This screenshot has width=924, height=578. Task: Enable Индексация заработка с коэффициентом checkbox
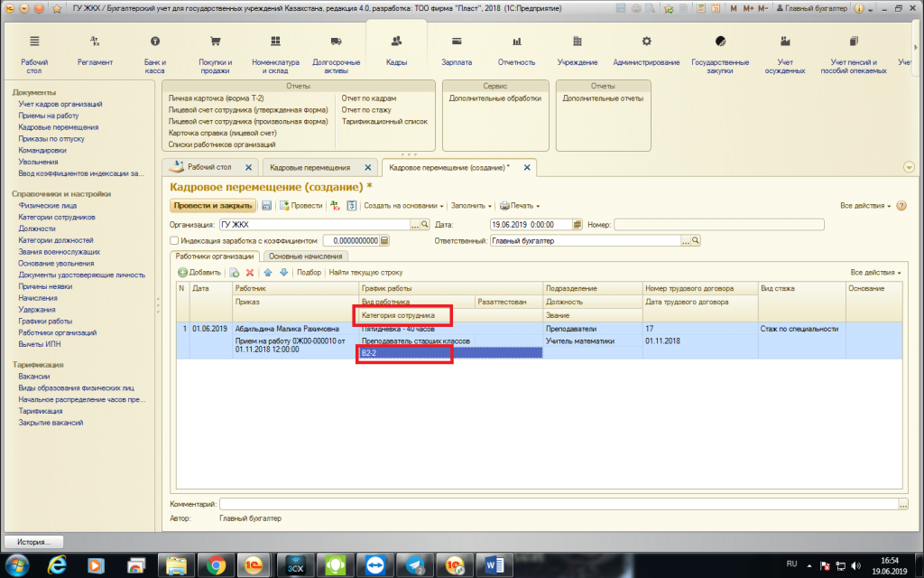175,241
